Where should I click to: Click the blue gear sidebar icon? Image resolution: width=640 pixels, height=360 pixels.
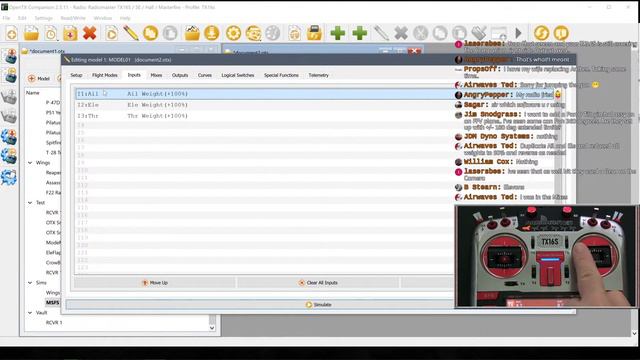(x=9, y=177)
